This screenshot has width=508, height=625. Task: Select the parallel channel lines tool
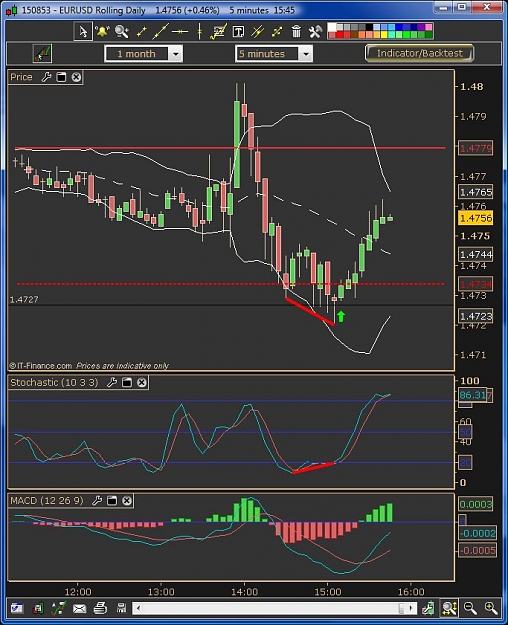(x=258, y=31)
